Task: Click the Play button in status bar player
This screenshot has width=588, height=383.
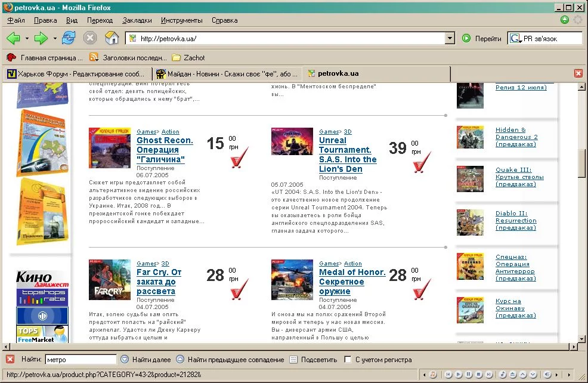Action: pos(458,375)
